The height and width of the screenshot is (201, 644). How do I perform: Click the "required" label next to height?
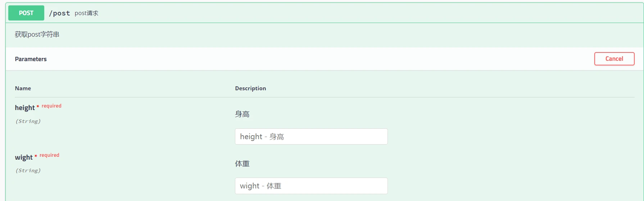coord(51,106)
